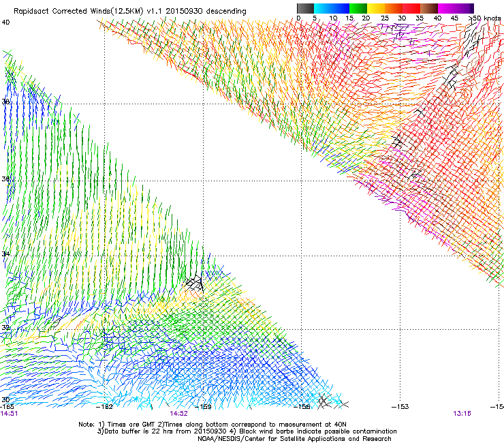This screenshot has height=443, width=504.
Task: Click the '-153' longitude axis label
Action: pos(400,407)
